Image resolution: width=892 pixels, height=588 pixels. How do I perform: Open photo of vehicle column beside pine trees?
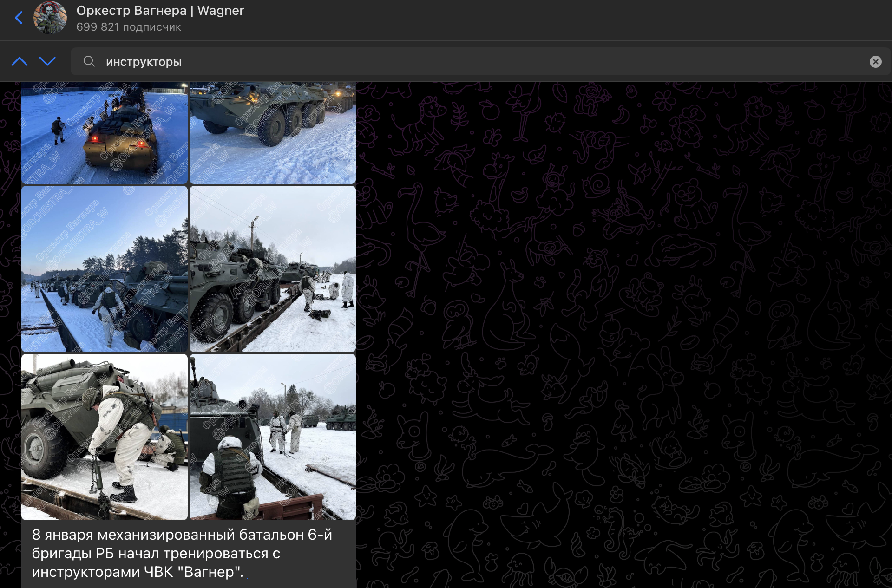click(104, 269)
